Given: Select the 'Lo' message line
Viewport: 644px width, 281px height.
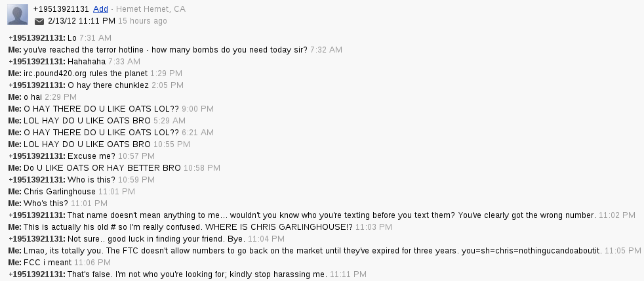Looking at the screenshot, I should pyautogui.click(x=71, y=38).
